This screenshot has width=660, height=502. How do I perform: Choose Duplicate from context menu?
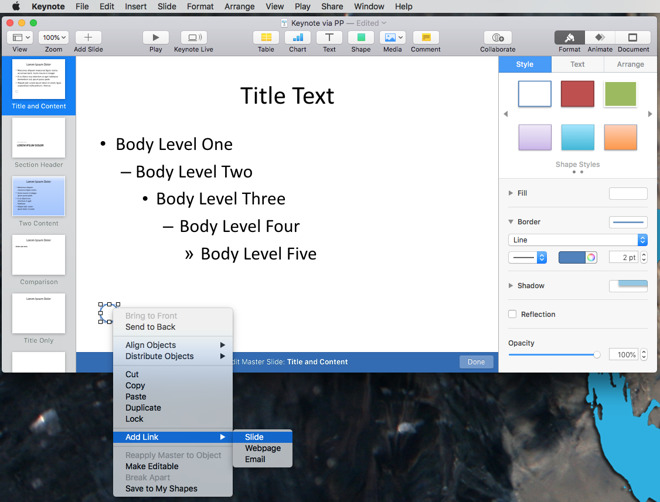173,407
